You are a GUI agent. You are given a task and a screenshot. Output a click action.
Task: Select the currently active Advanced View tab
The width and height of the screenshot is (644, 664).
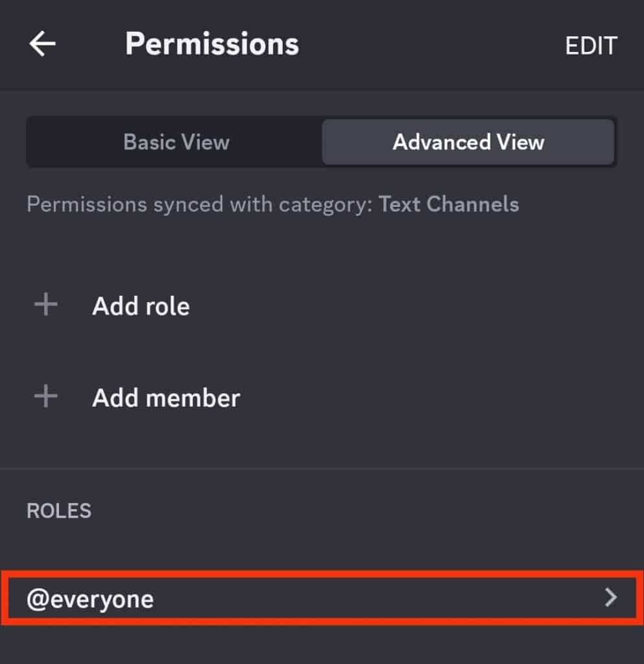coord(468,142)
